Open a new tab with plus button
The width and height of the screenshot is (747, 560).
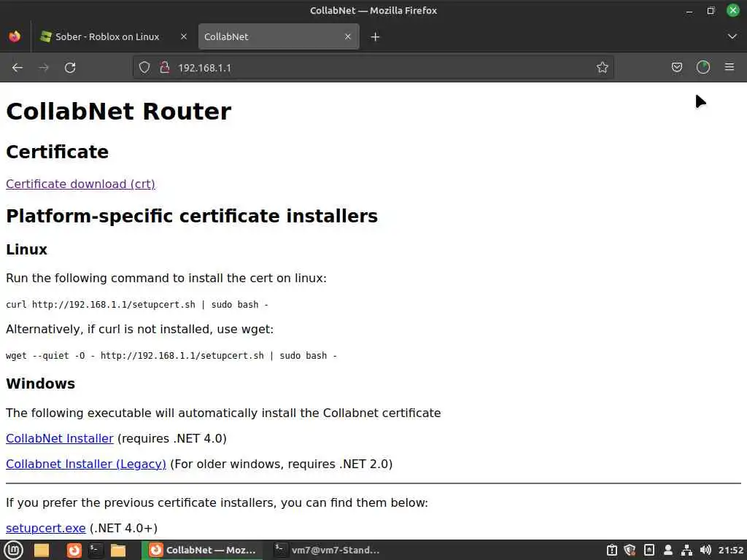[375, 36]
